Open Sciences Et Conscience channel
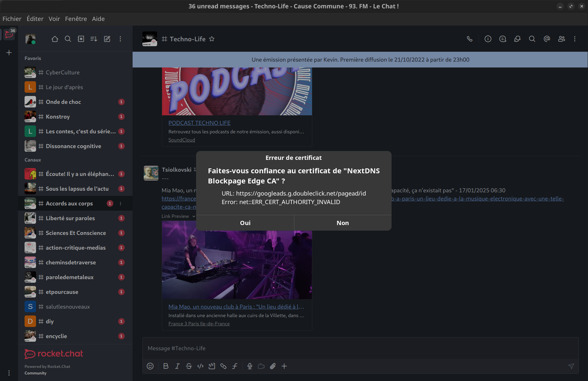Screen dimensions: 588x381 (x=75, y=233)
